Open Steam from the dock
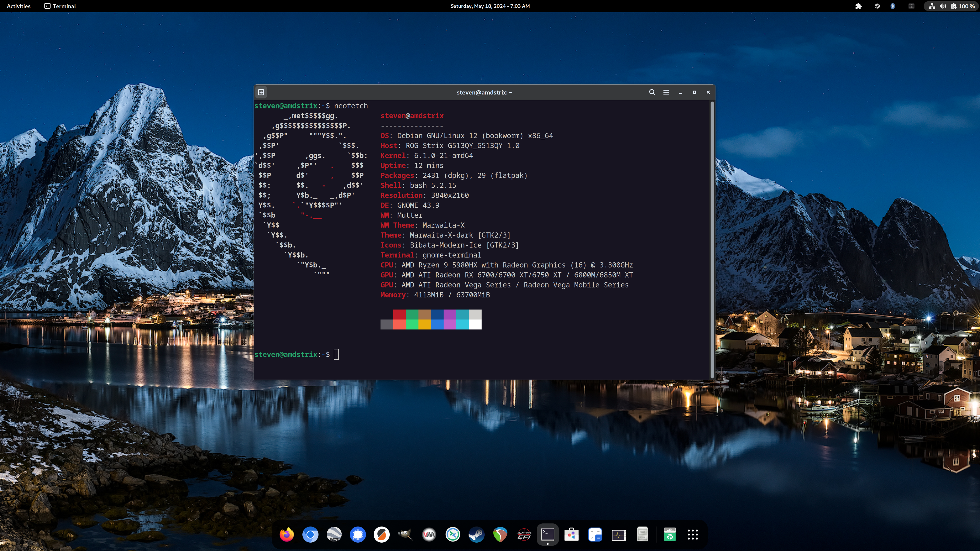This screenshot has height=551, width=980. pyautogui.click(x=476, y=534)
